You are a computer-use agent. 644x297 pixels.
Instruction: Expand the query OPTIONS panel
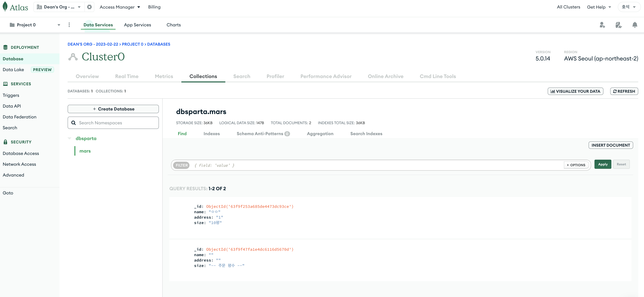point(576,165)
